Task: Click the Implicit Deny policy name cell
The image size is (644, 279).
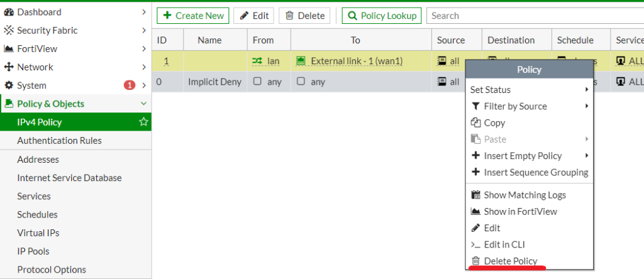Action: point(215,82)
